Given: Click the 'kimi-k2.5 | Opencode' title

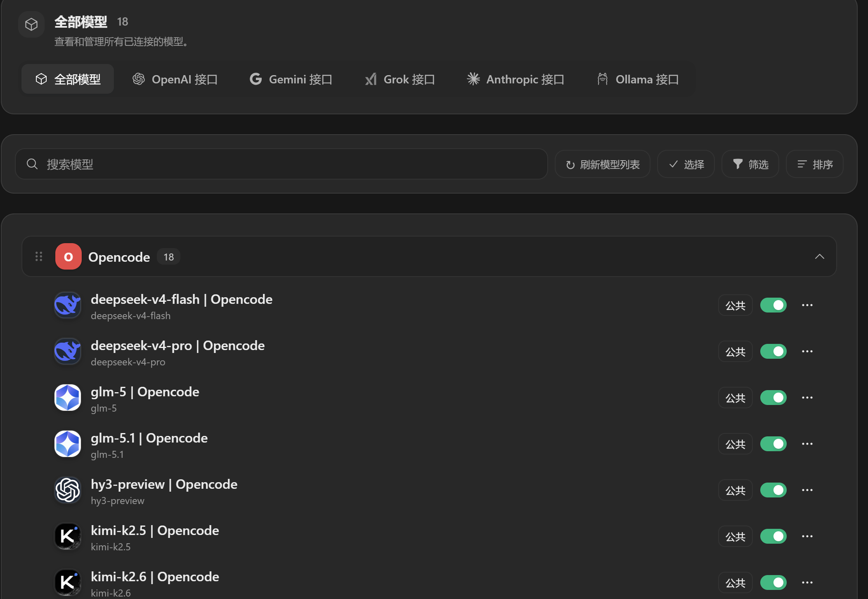Looking at the screenshot, I should tap(155, 530).
